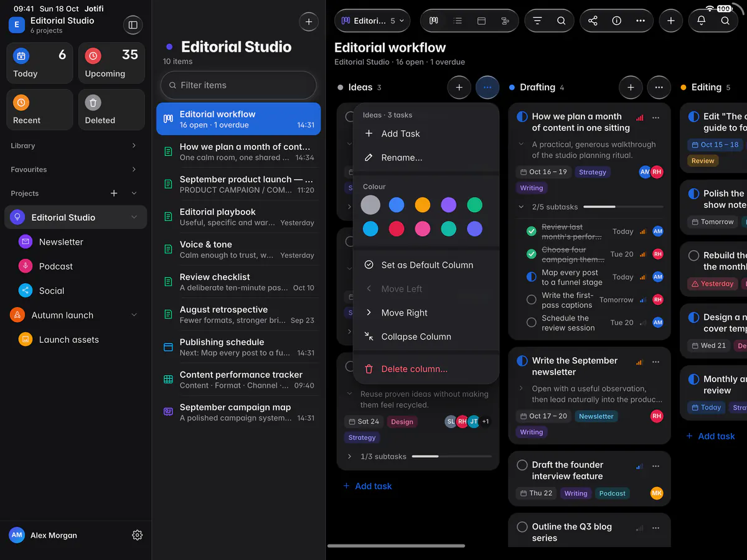The width and height of the screenshot is (747, 560).
Task: Close the Ideas column ellipsis menu button
Action: 487,88
